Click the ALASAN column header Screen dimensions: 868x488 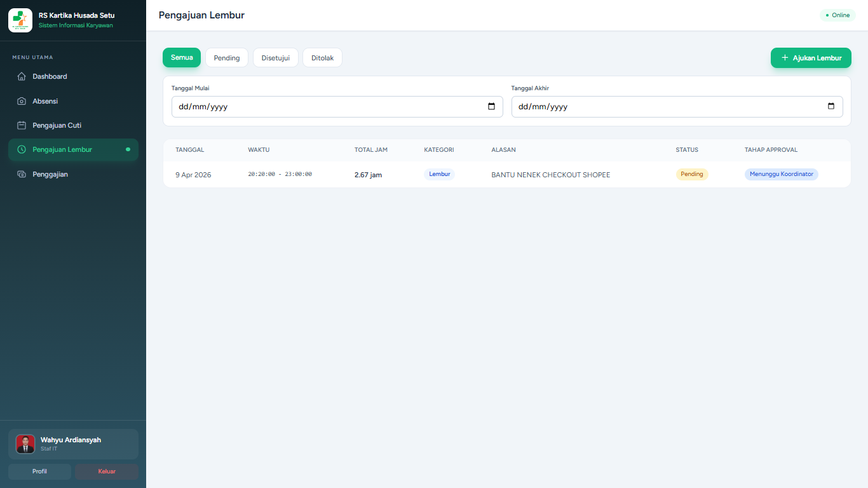(x=503, y=150)
